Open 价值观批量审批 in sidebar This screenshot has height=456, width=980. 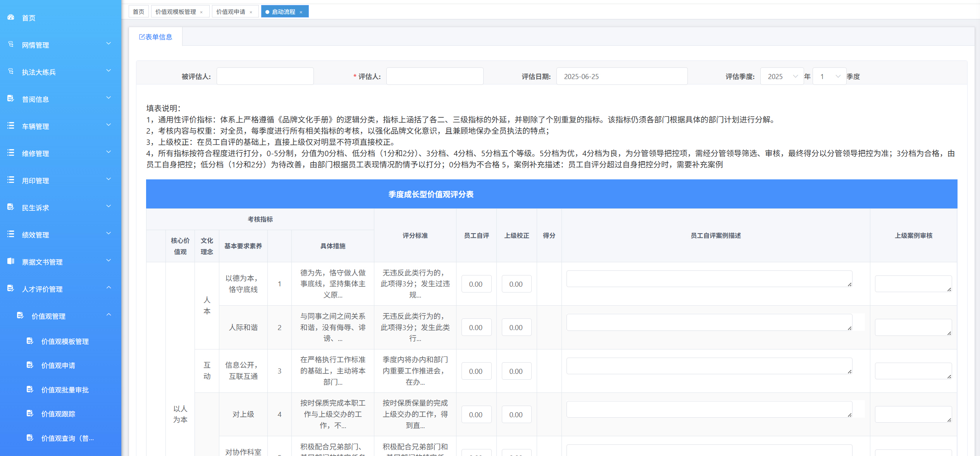(65, 390)
